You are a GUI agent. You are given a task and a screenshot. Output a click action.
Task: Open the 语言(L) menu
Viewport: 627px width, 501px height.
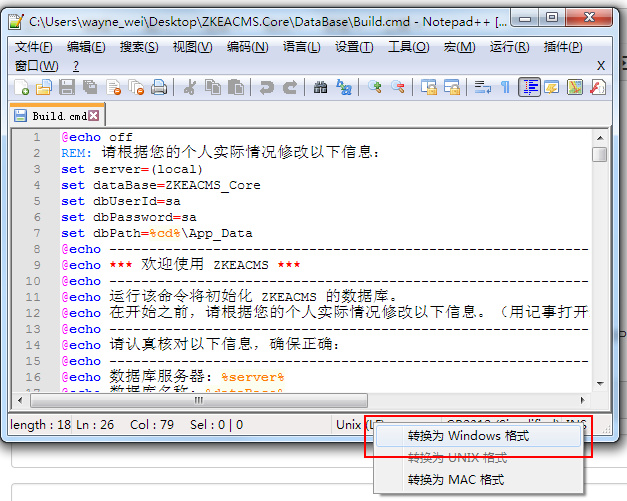[x=302, y=47]
